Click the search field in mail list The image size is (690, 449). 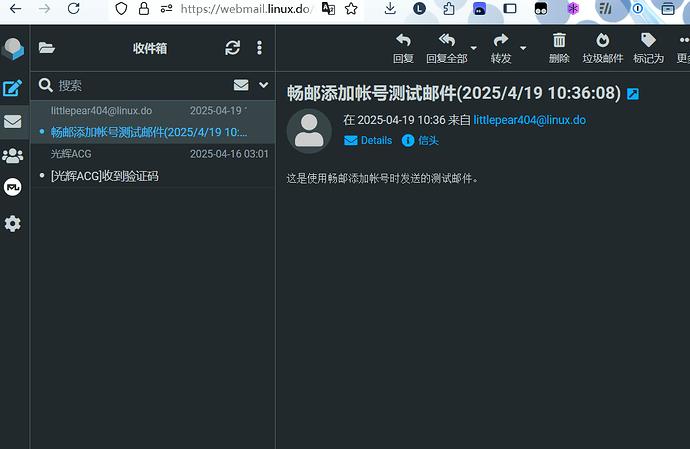[x=141, y=85]
